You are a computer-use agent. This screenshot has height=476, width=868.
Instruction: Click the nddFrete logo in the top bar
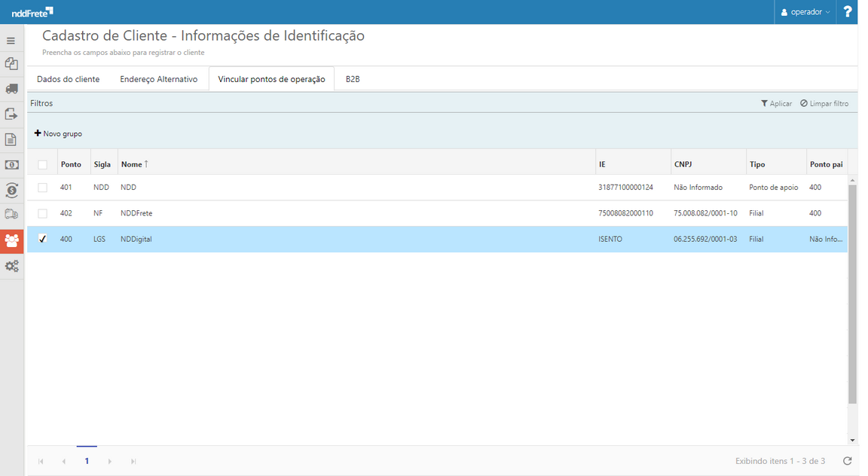pos(32,11)
